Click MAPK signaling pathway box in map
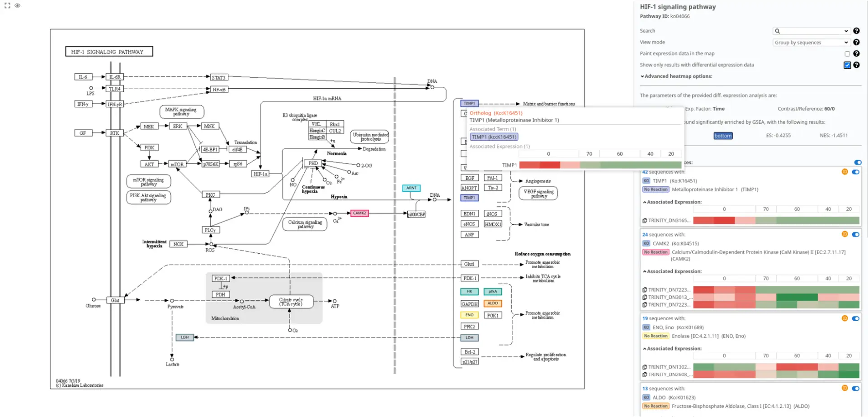Image resolution: width=868 pixels, height=417 pixels. coord(181,112)
